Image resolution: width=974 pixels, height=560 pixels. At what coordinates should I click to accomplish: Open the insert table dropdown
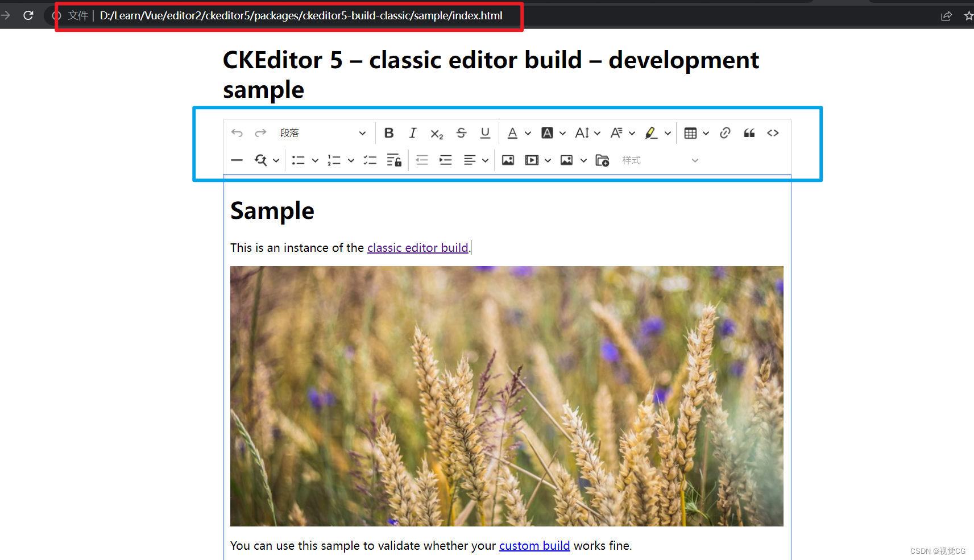point(697,133)
